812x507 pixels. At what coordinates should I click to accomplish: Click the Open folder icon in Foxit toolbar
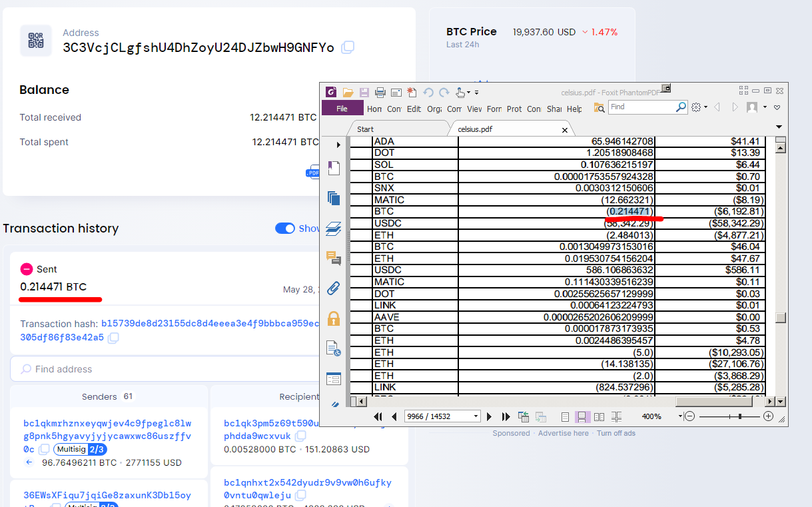(x=348, y=93)
